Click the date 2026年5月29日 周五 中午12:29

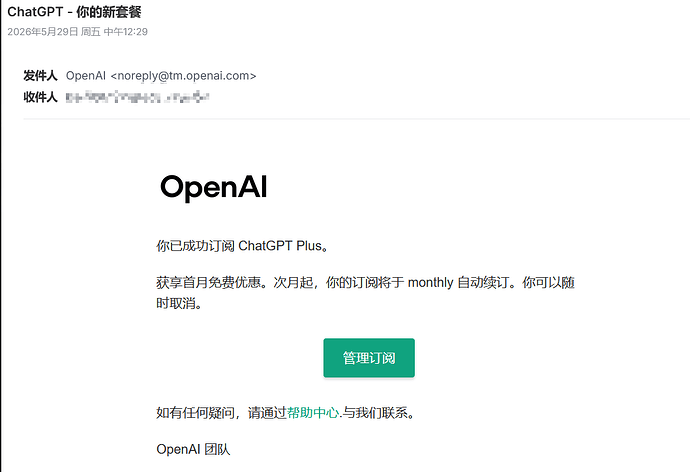[77, 32]
